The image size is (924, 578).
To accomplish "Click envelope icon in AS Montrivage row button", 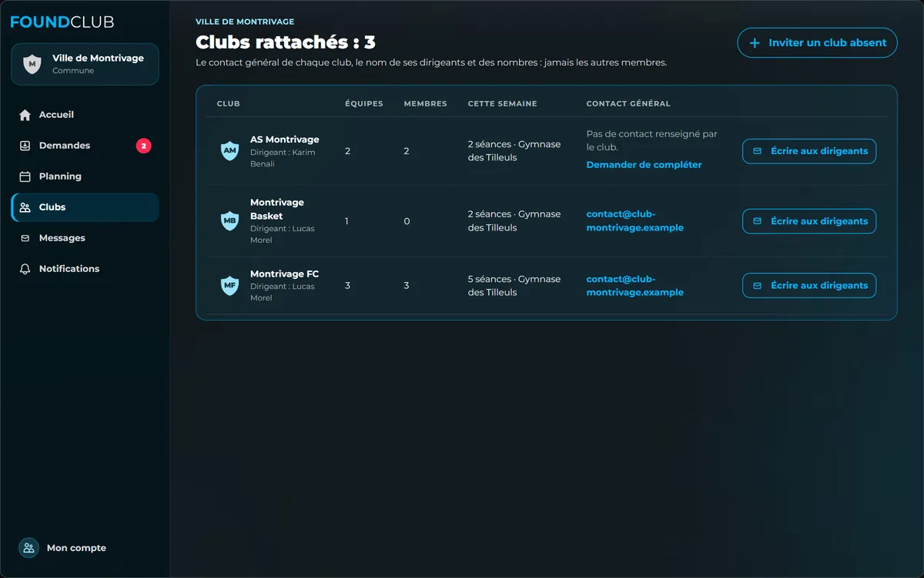I will coord(757,151).
